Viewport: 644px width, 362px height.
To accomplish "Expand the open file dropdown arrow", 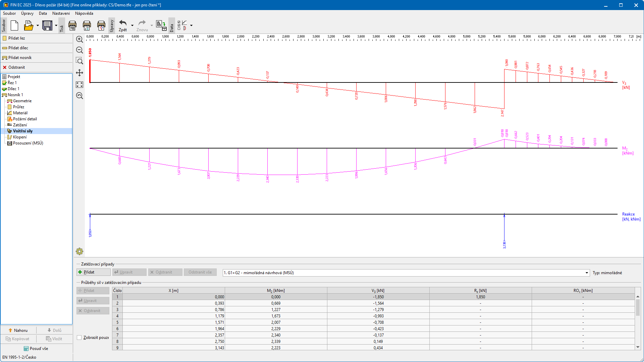I will pyautogui.click(x=38, y=25).
